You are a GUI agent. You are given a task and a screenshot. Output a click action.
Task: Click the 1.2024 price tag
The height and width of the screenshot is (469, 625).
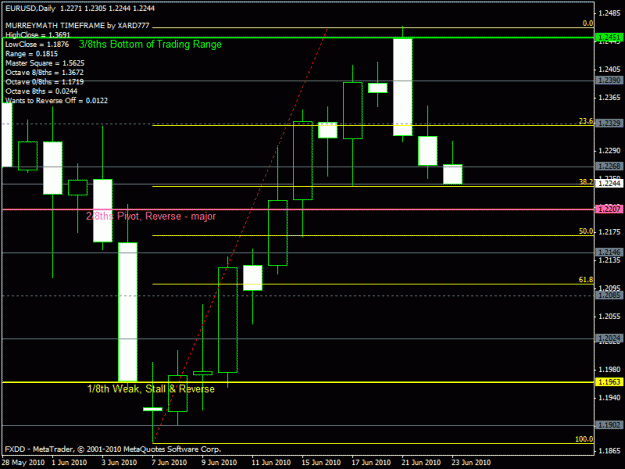[609, 339]
